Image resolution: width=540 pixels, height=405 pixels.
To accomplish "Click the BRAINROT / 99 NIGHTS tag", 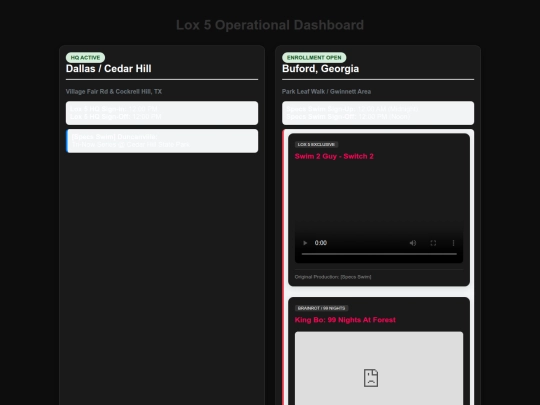I will tap(321, 308).
